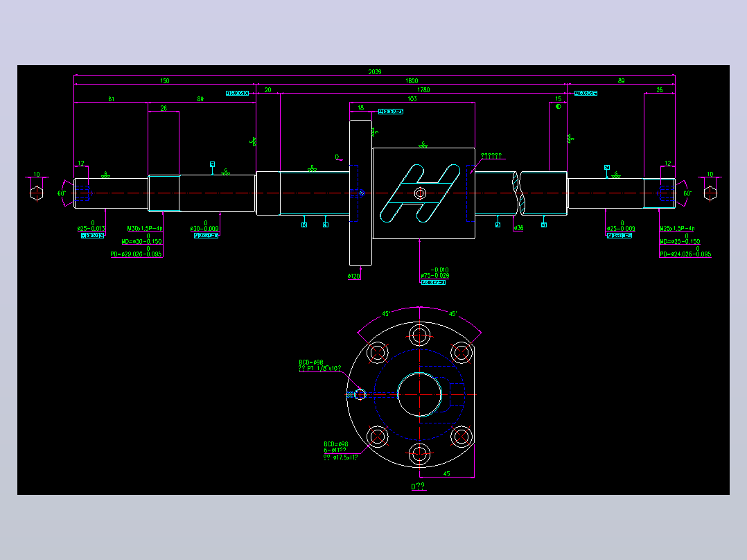This screenshot has width=747, height=560.
Task: Click the PD=ø24.026-0.095 pitch diameter text
Action: pyautogui.click(x=685, y=254)
